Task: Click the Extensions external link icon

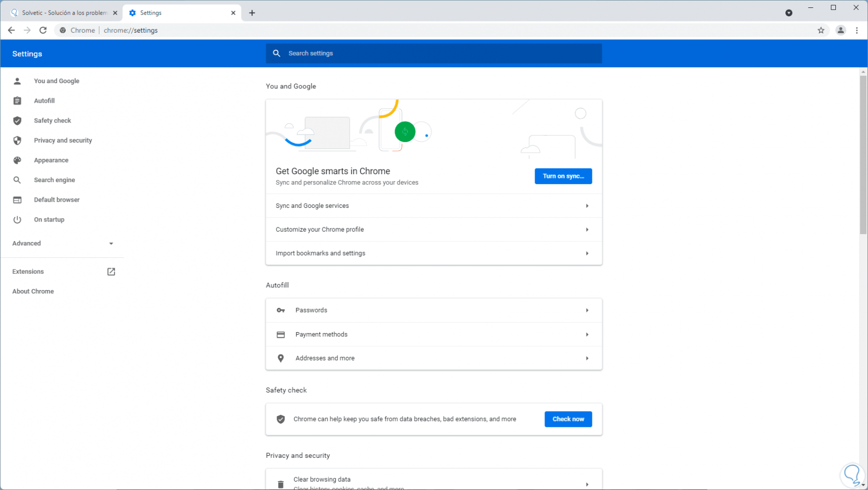Action: click(111, 272)
